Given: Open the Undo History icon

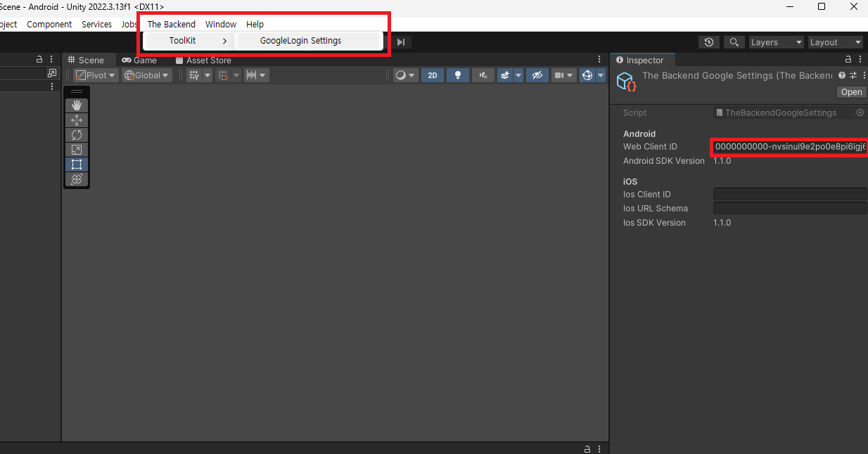Looking at the screenshot, I should click(x=709, y=42).
